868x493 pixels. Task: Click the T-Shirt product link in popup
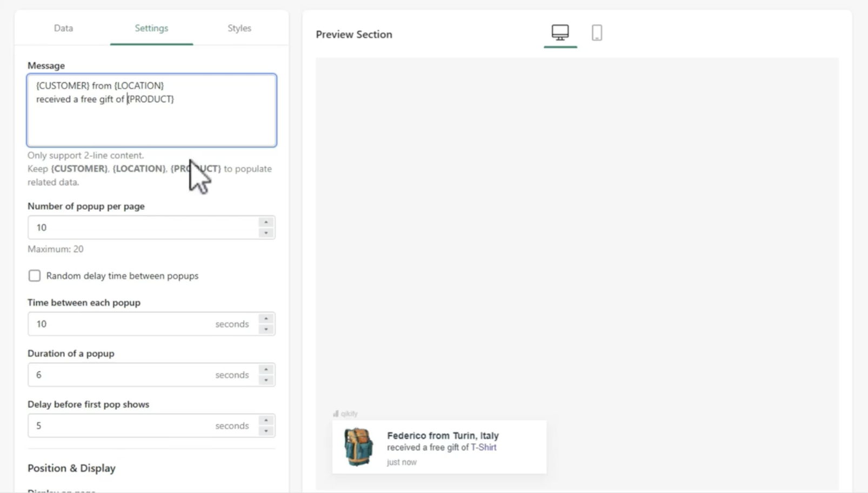[x=483, y=447]
